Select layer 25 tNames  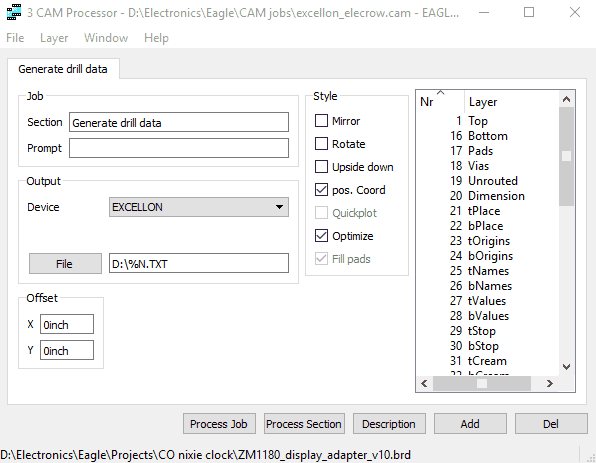click(x=488, y=271)
